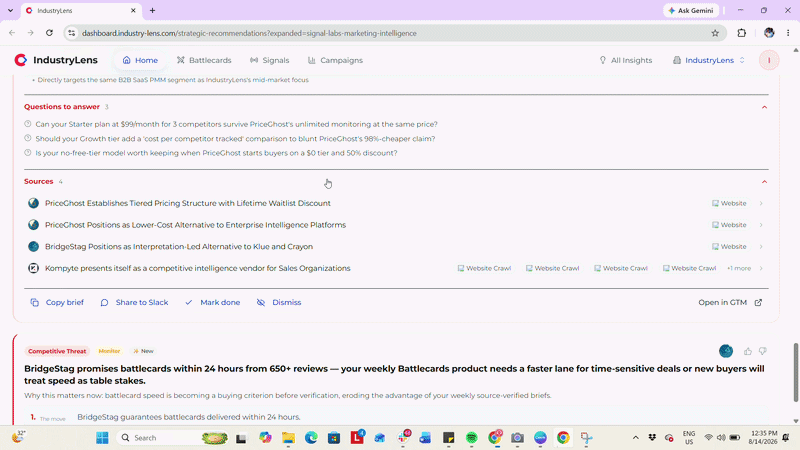
Task: Open PriceGhost Lower-Cost Alternative source
Action: pyautogui.click(x=195, y=225)
